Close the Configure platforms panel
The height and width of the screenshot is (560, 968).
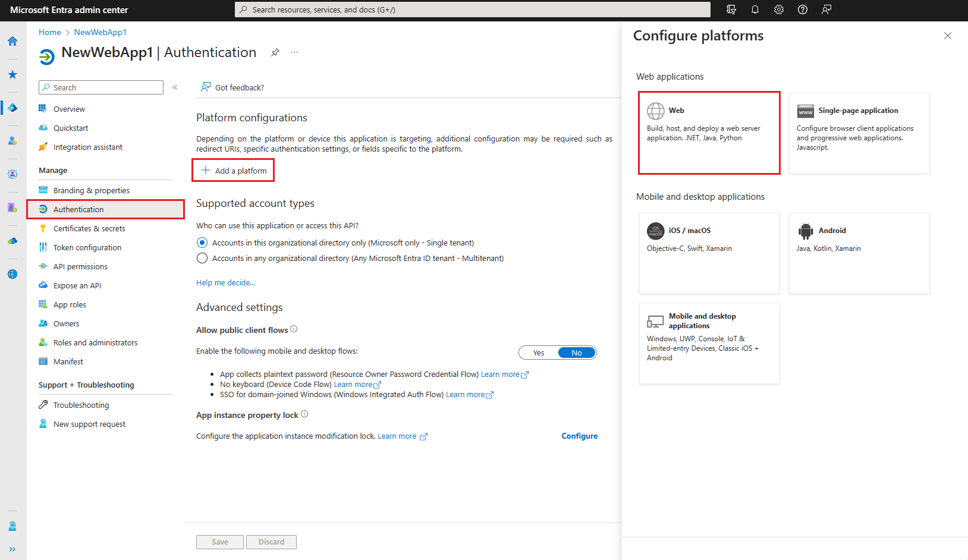point(948,36)
